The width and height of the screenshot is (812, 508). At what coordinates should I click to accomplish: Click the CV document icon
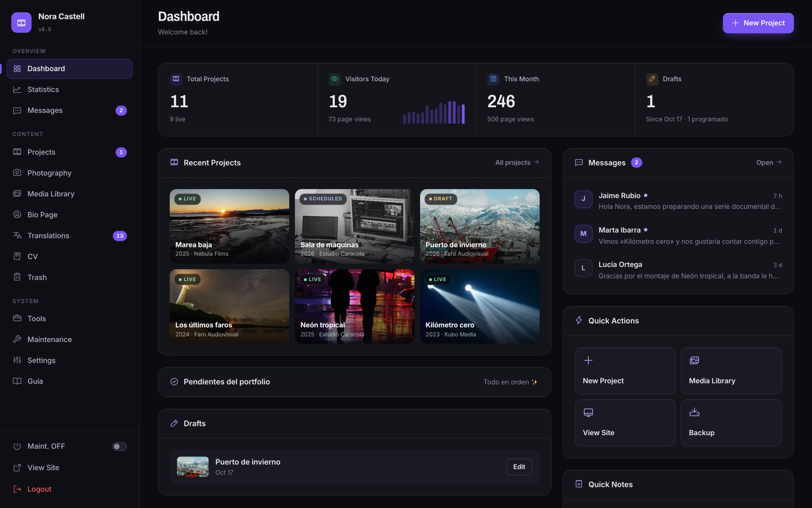point(17,256)
